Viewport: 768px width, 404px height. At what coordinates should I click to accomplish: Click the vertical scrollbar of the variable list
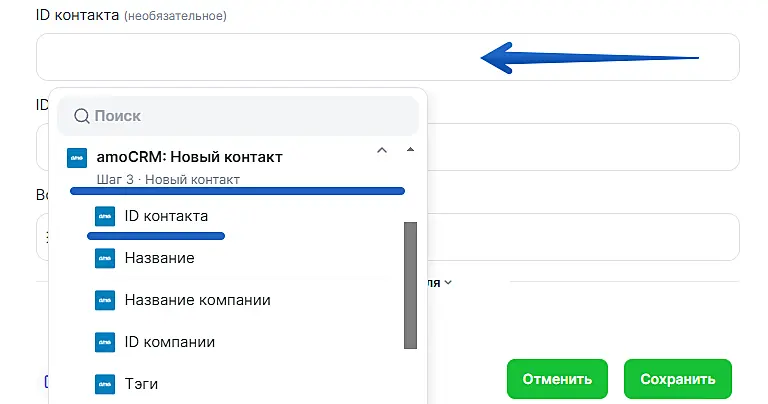(x=410, y=285)
